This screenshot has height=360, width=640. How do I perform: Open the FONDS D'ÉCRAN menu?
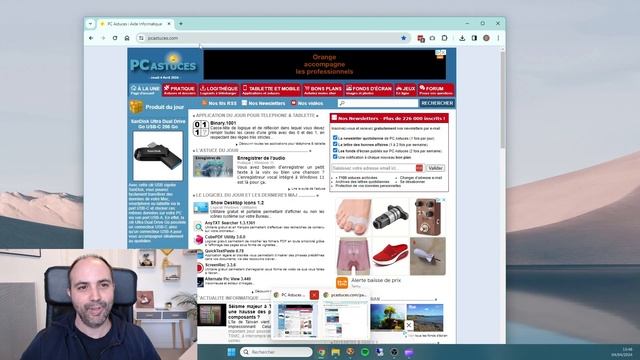click(x=369, y=90)
